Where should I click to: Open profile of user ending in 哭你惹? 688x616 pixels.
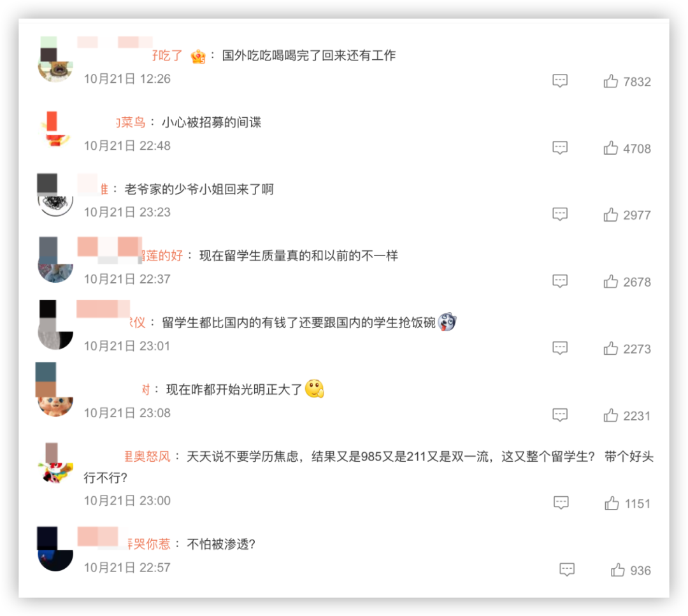pos(148,544)
